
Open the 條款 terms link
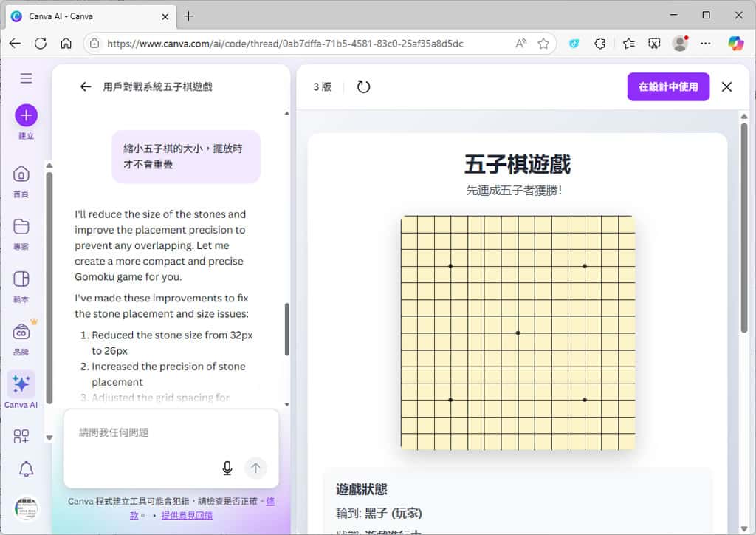point(270,502)
